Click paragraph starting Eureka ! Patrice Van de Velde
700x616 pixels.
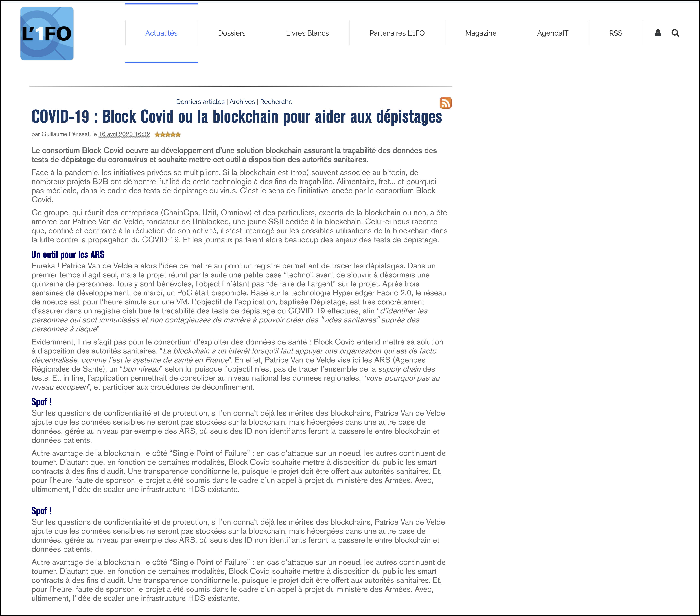(239, 297)
